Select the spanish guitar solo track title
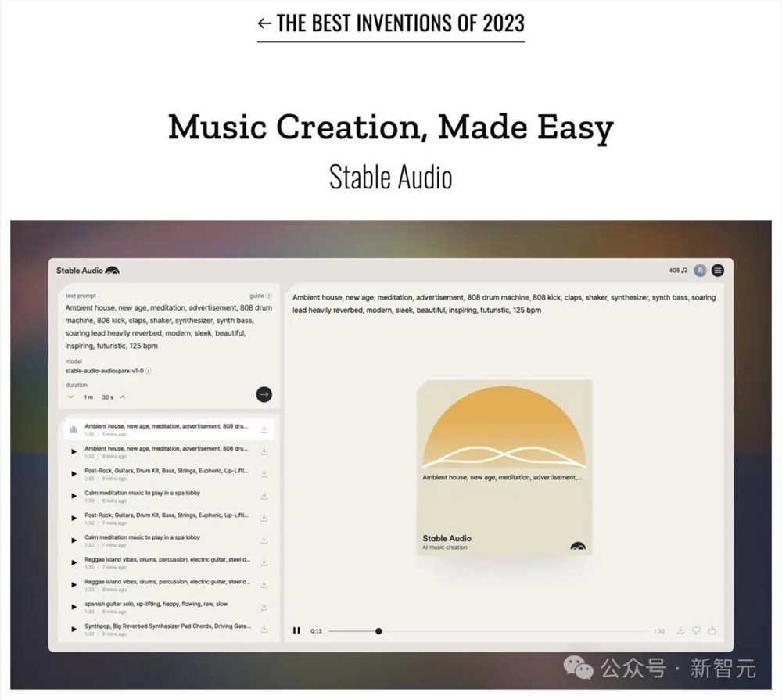The width and height of the screenshot is (782, 700). 156,604
